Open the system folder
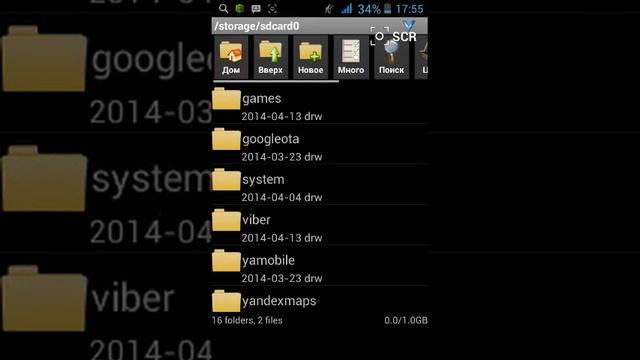This screenshot has height=360, width=640. [320, 184]
